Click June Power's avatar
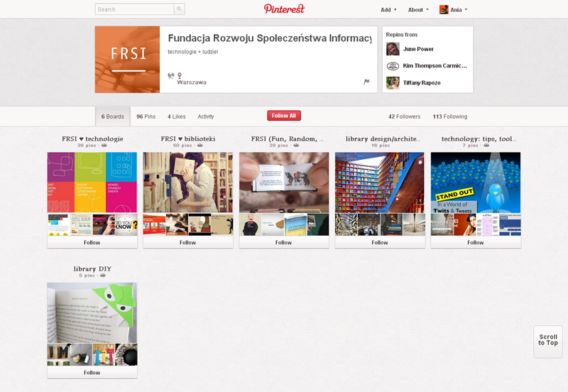Screen dimensions: 568x392 (393, 49)
